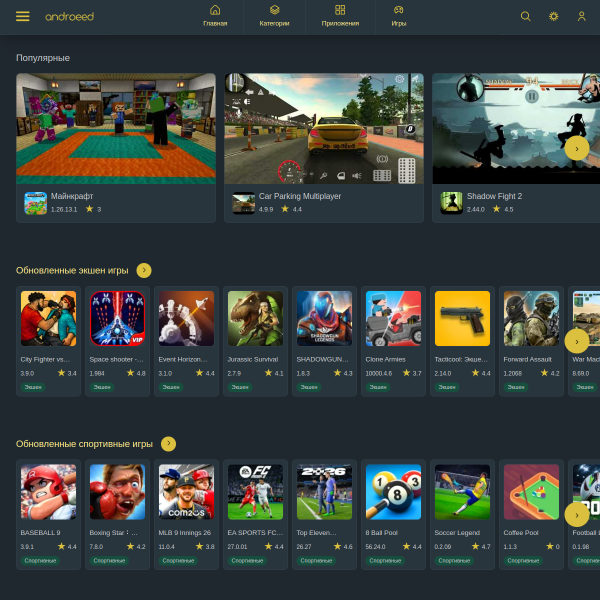Click the androeed logo
Image resolution: width=600 pixels, height=600 pixels.
tap(69, 16)
